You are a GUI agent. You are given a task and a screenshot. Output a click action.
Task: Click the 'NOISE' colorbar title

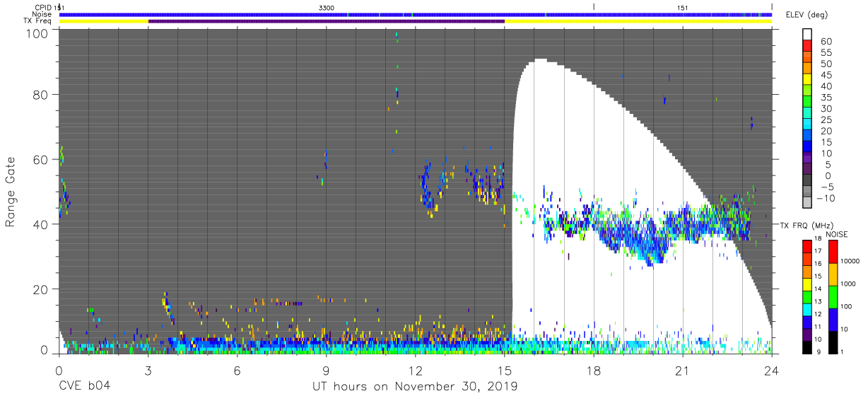pyautogui.click(x=836, y=234)
